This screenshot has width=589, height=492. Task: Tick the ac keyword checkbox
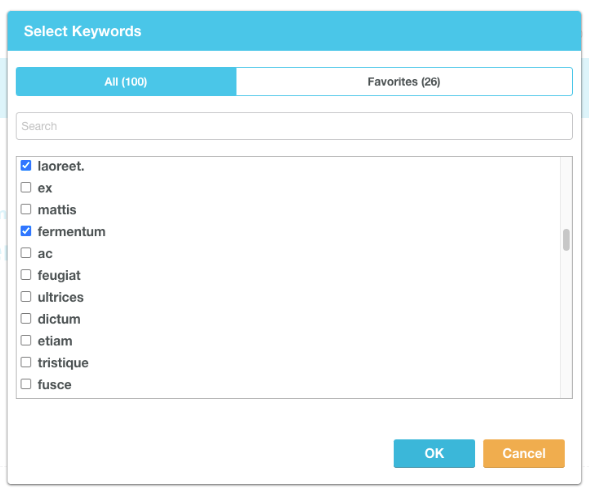pyautogui.click(x=26, y=253)
